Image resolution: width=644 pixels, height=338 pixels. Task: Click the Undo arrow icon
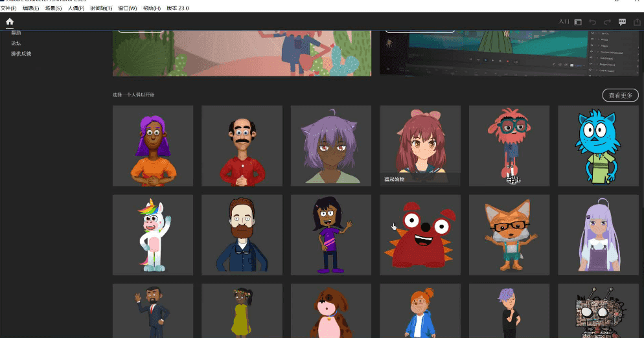click(x=592, y=22)
